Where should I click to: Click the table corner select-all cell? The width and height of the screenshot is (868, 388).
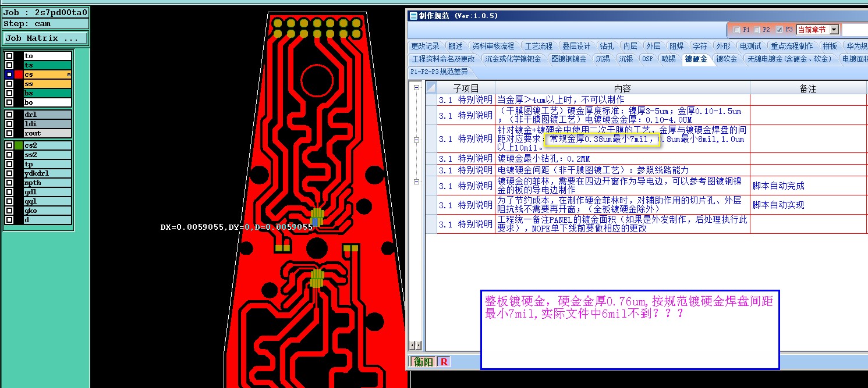(431, 88)
